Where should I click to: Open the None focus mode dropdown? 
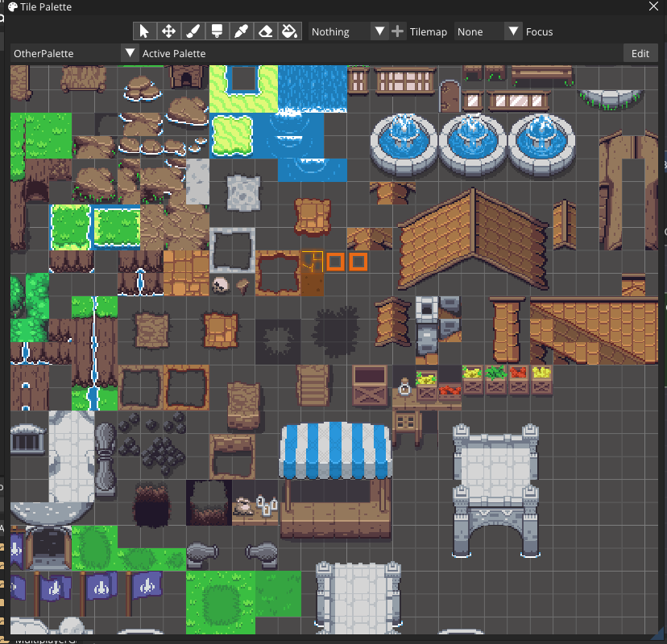[x=488, y=31]
